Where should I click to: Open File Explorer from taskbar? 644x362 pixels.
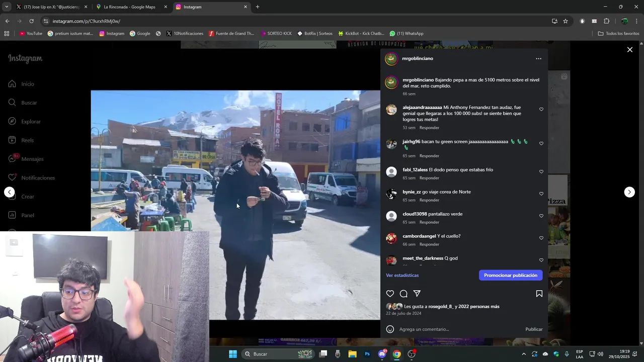[x=352, y=354]
